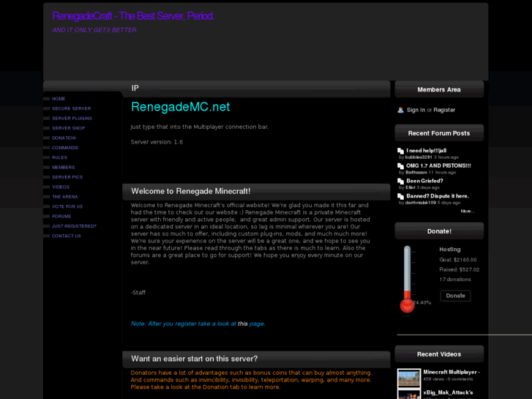Open 'Banned? Dispute it here.' post

(x=438, y=196)
